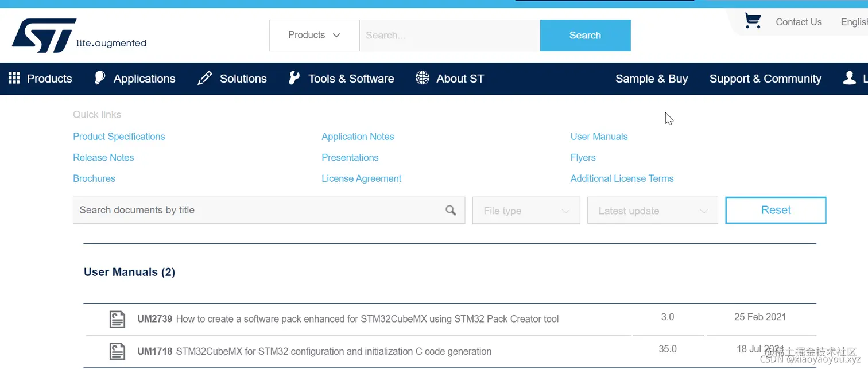Image resolution: width=868 pixels, height=369 pixels.
Task: Click the About ST globe icon
Action: [x=423, y=78]
